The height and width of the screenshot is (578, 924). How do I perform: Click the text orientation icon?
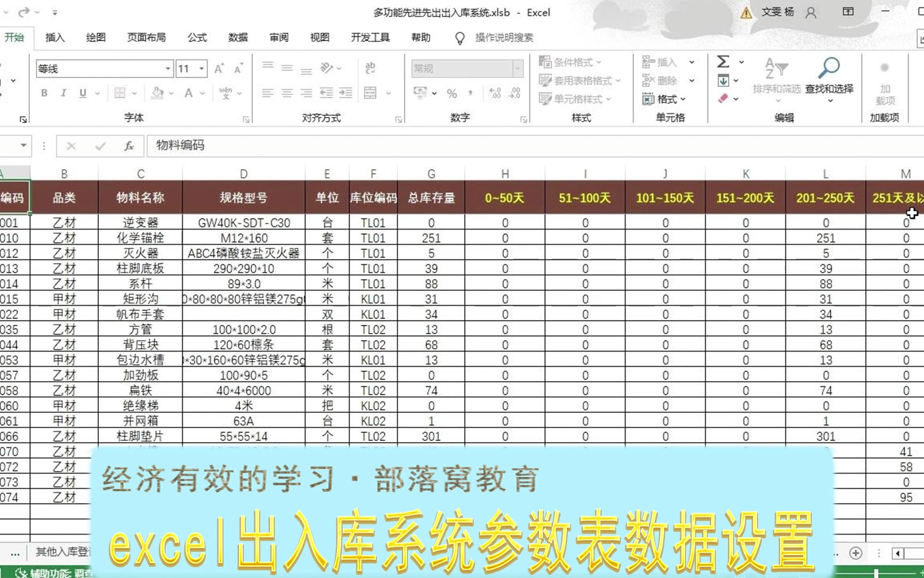coord(327,68)
